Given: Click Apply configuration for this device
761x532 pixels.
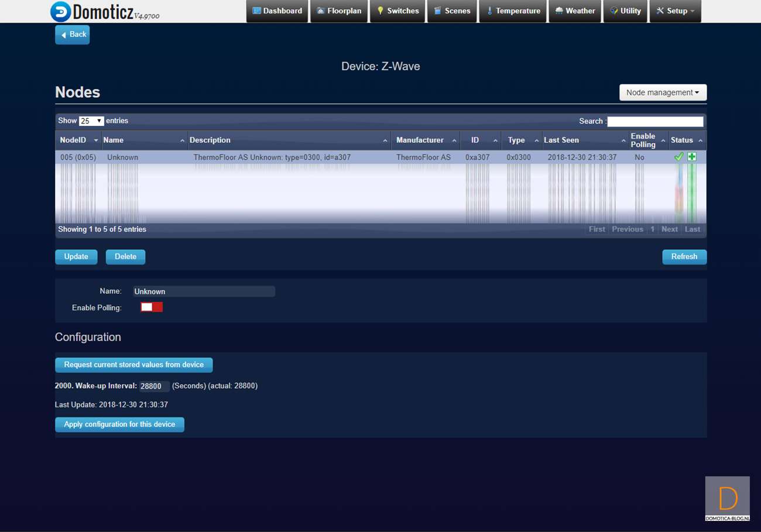Looking at the screenshot, I should tap(119, 424).
